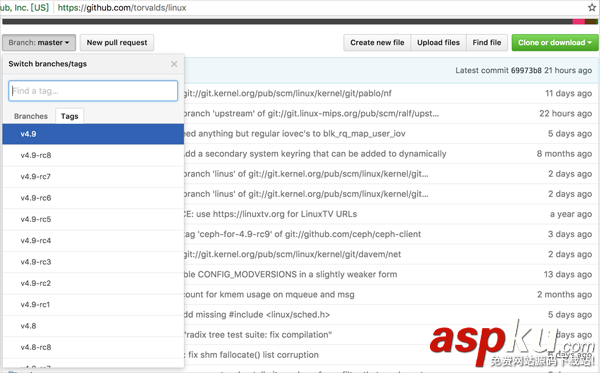Viewport: 600px width, 373px height.
Task: Bookmark this page with the star icon
Action: (x=592, y=8)
